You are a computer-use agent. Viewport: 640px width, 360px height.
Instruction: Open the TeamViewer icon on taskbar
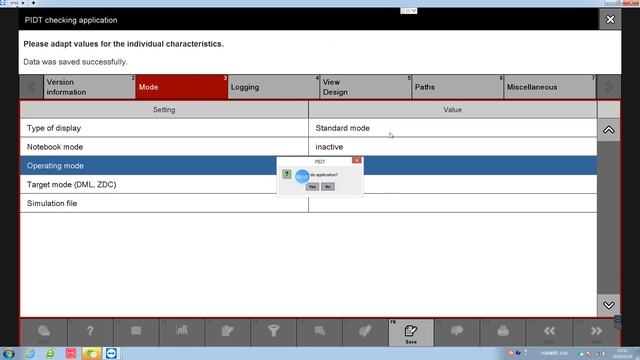pyautogui.click(x=111, y=353)
